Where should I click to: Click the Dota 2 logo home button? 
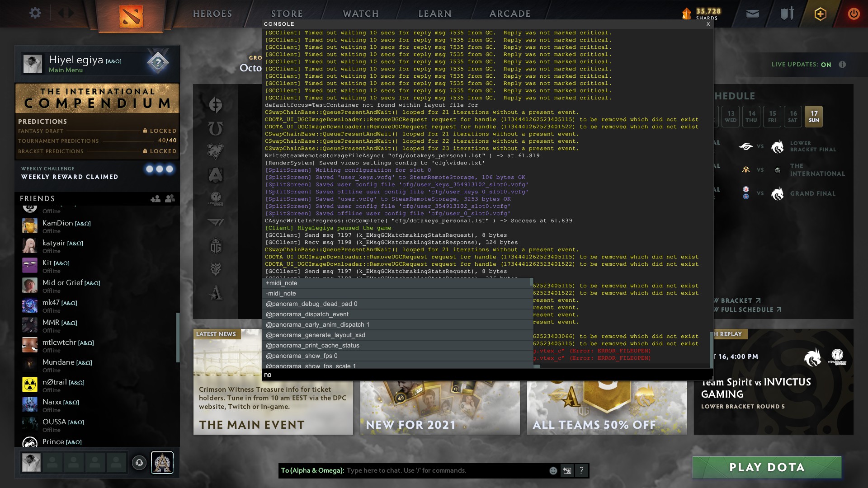tap(131, 16)
